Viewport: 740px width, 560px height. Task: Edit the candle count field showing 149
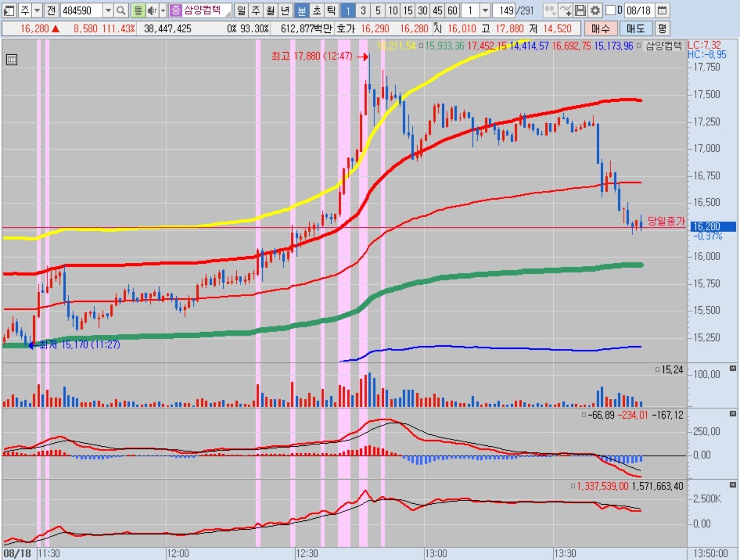point(505,10)
